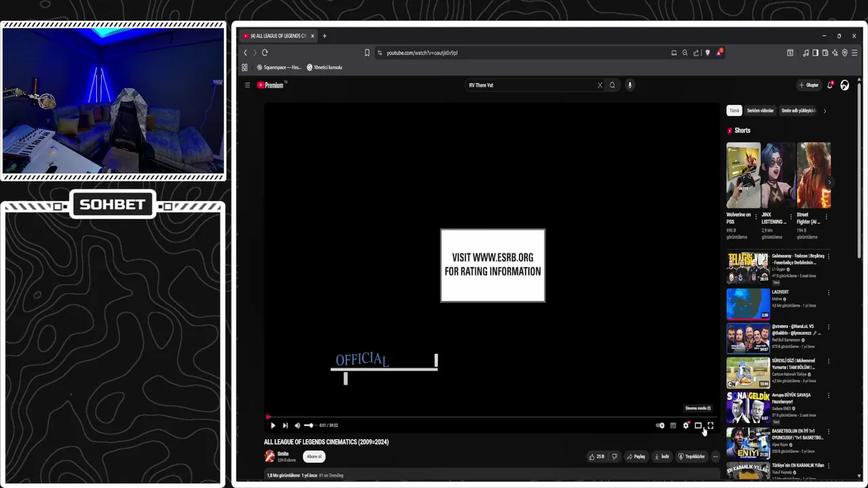Open more actions menu under video

point(715,457)
